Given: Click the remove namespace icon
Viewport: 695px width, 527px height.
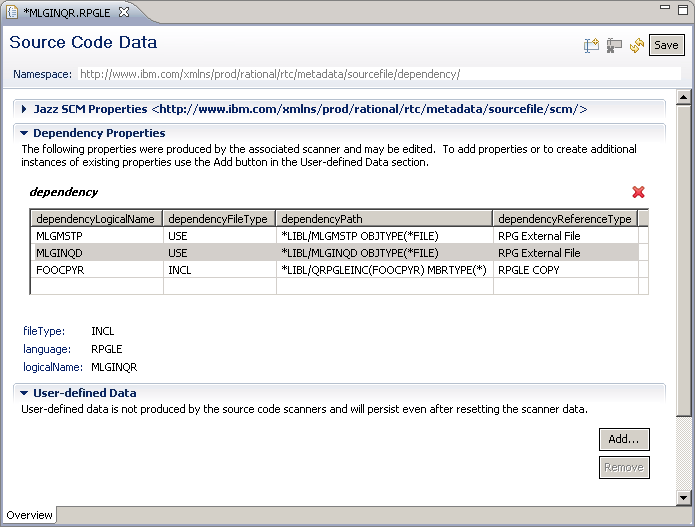Looking at the screenshot, I should tap(614, 46).
